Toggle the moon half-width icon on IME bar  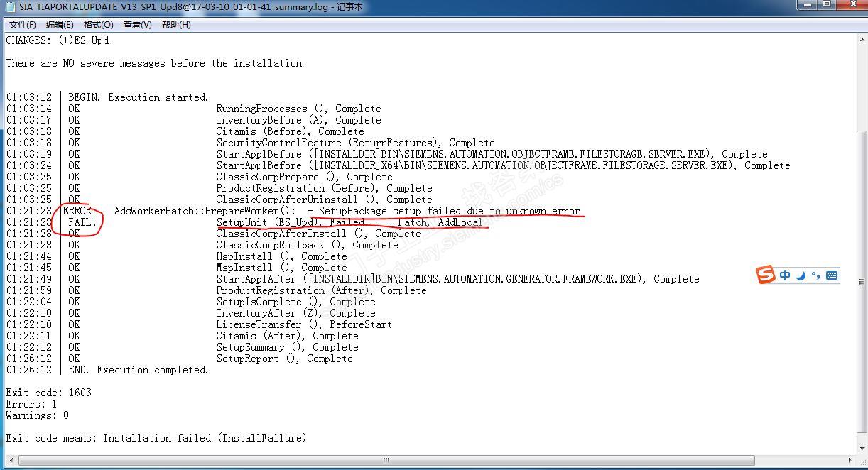[x=801, y=275]
